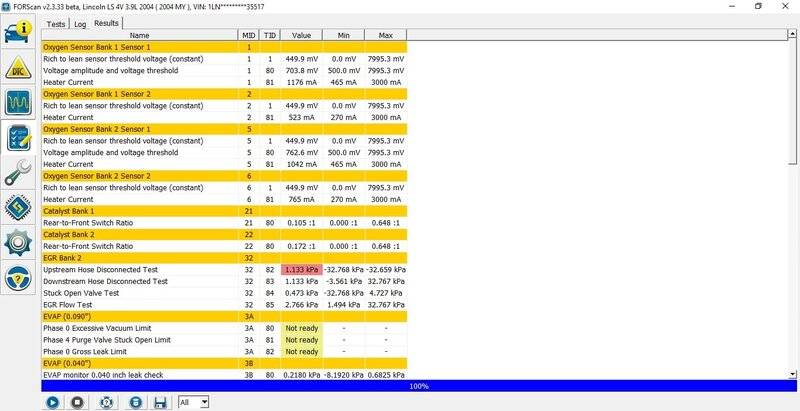Switch to the Log tab
The width and height of the screenshot is (800, 411).
[x=80, y=22]
